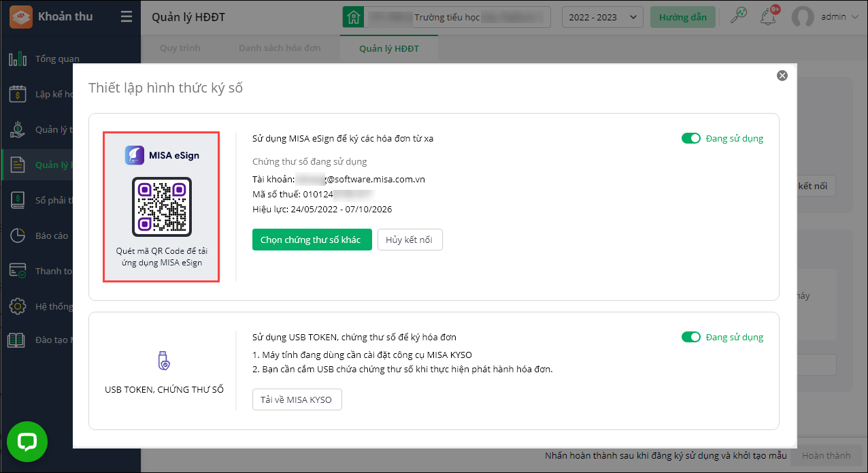Open the Hệ thống gear icon

click(18, 306)
